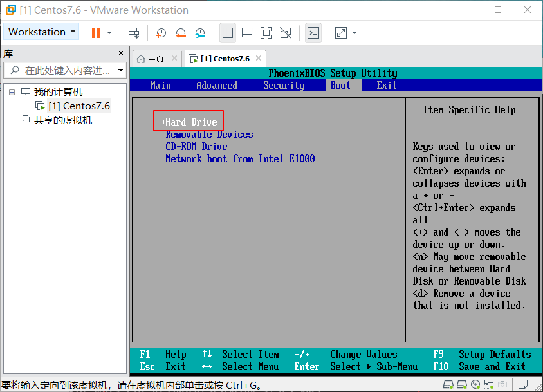Enter full screen mode
This screenshot has height=392, width=543.
pos(266,33)
